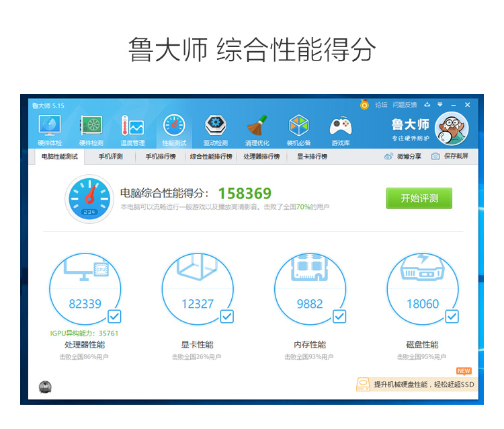Switch to the 显卡排行榜 tab

(312, 157)
